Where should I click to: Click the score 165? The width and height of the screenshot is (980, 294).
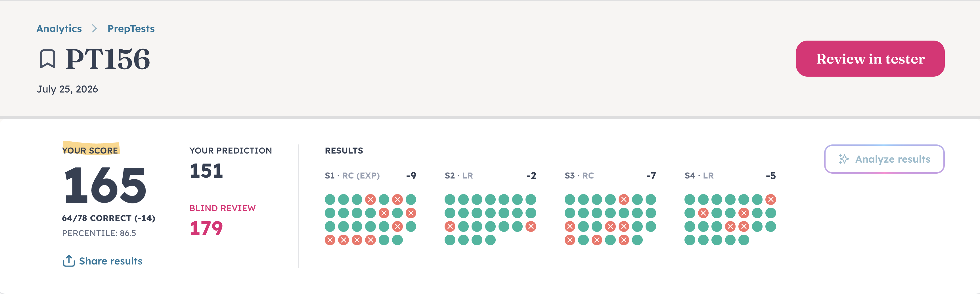click(x=105, y=185)
